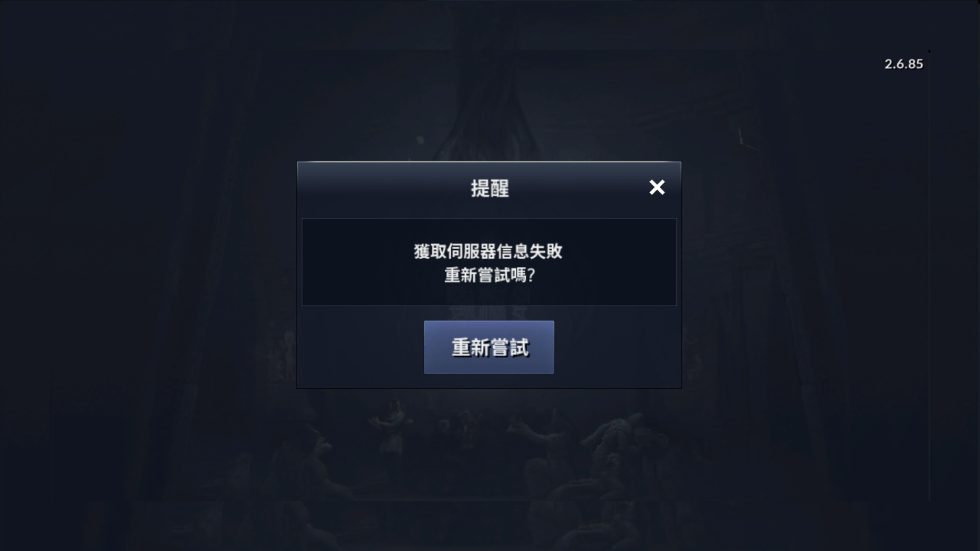Select the 提醒 dialog title text
This screenshot has height=551, width=980.
tap(489, 188)
